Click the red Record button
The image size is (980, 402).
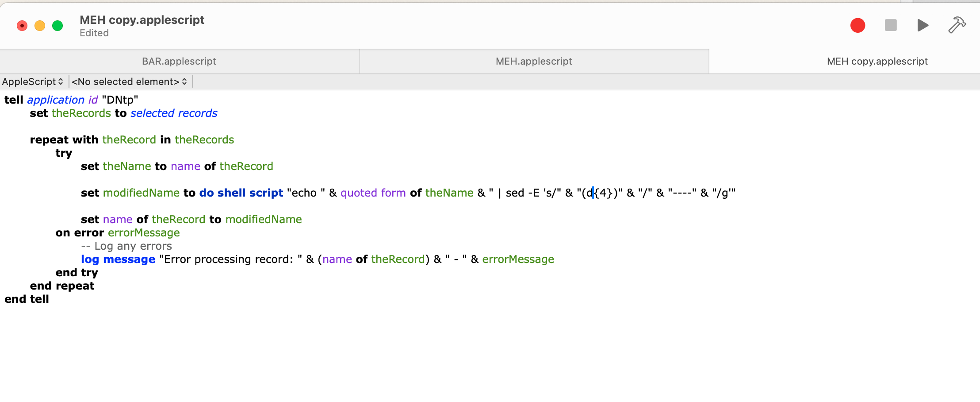pos(857,25)
